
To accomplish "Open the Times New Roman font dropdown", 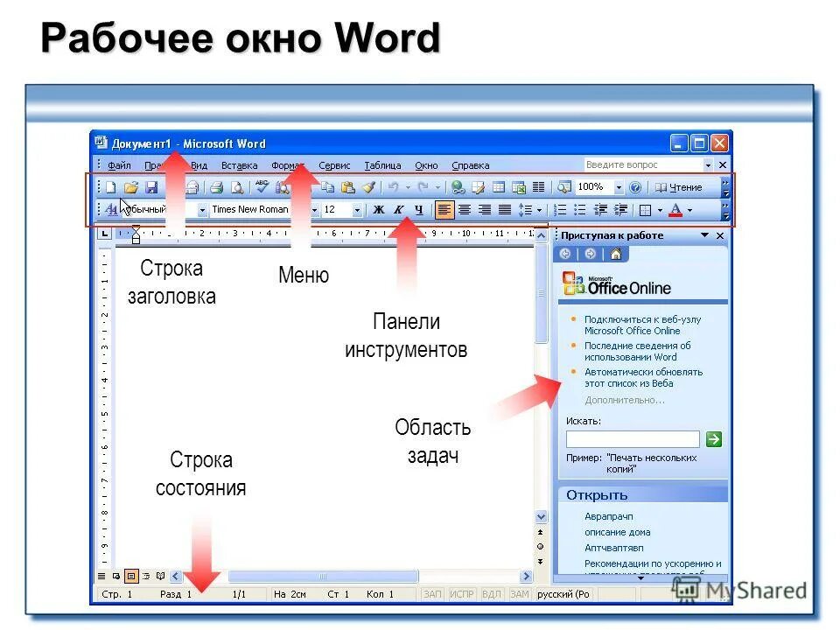I will [314, 210].
